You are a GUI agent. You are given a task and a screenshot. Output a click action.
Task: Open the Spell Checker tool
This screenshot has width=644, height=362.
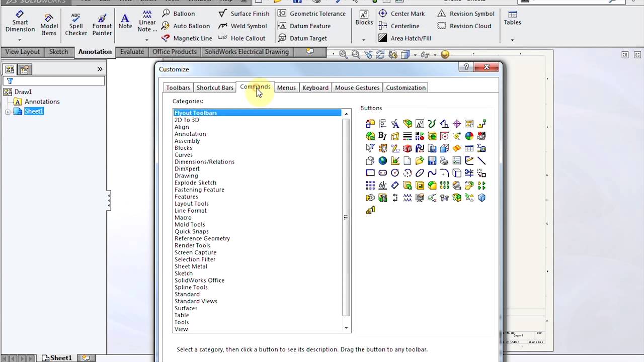coord(76,25)
